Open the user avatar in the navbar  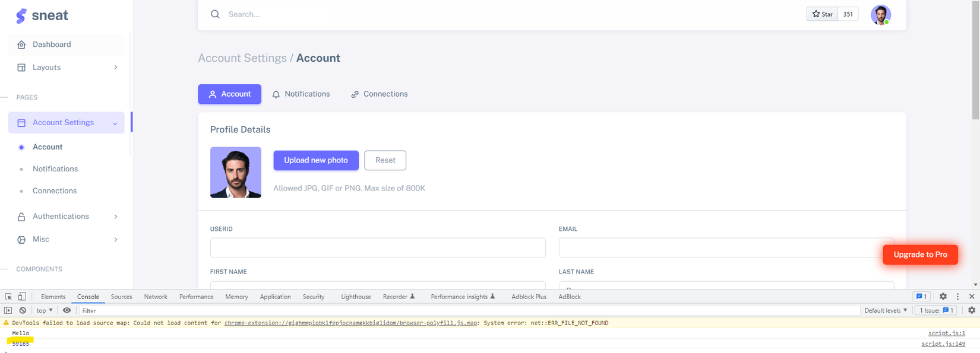point(880,15)
